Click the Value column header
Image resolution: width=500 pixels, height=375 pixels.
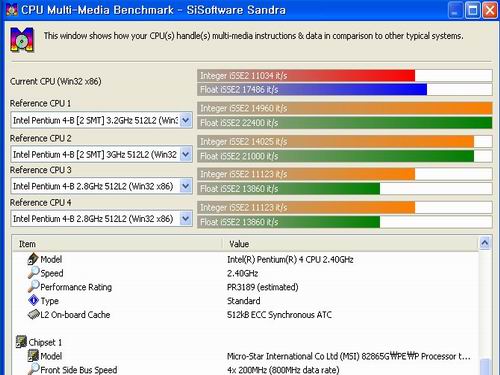(x=350, y=244)
